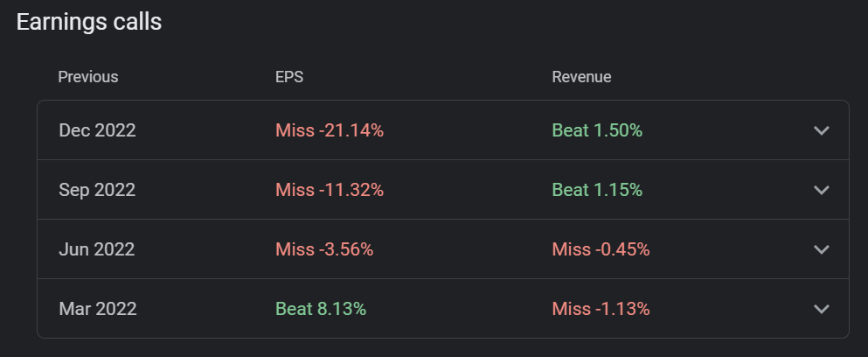Click the Earnings calls heading
Screen dimensions: 868x357
pyautogui.click(x=89, y=22)
